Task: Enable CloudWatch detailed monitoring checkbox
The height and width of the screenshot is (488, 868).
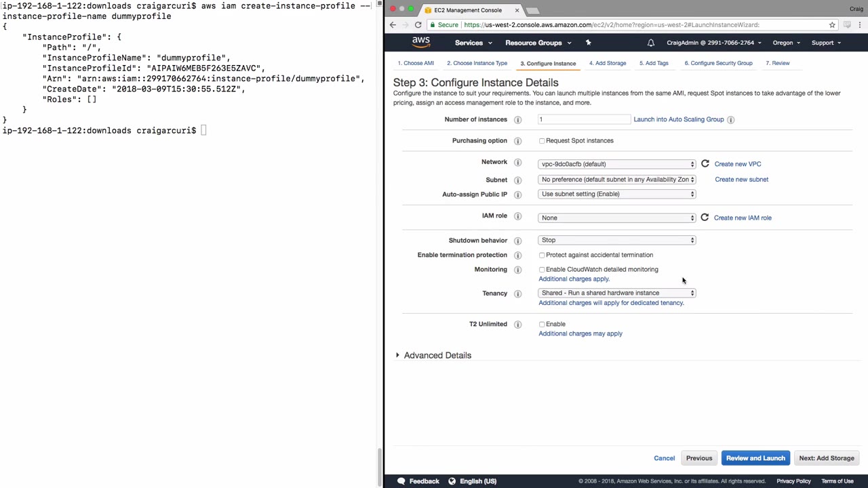Action: point(542,270)
